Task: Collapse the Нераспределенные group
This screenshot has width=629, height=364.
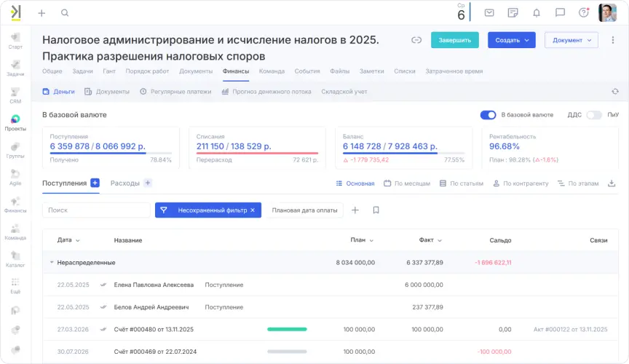Action: tap(52, 263)
